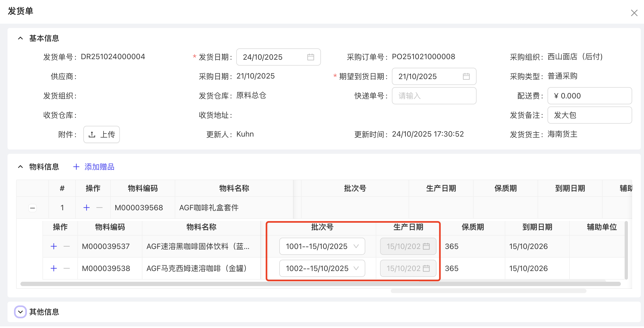Click the 配送费 amount field

pyautogui.click(x=590, y=96)
